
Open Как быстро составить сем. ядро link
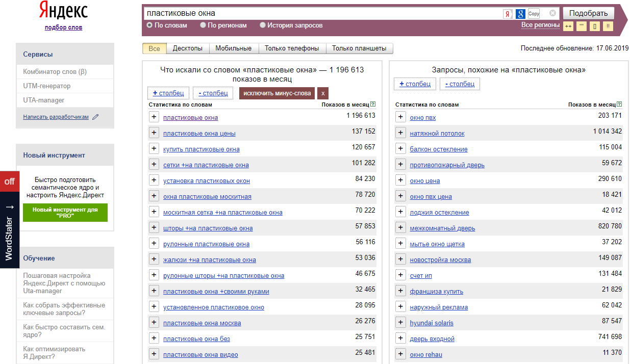click(64, 331)
